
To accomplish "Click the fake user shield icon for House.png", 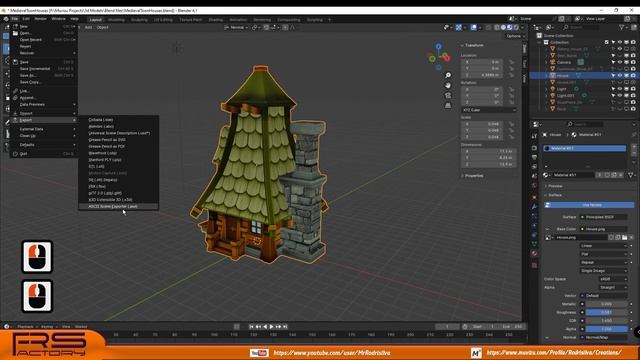I will pyautogui.click(x=611, y=238).
